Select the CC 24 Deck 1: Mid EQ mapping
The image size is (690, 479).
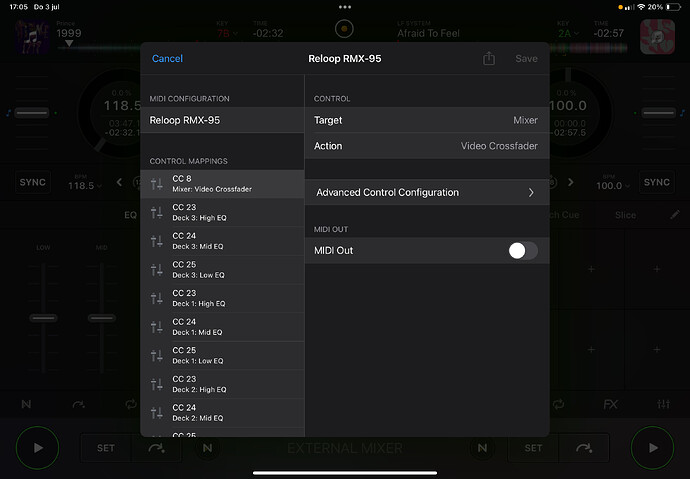(x=222, y=327)
